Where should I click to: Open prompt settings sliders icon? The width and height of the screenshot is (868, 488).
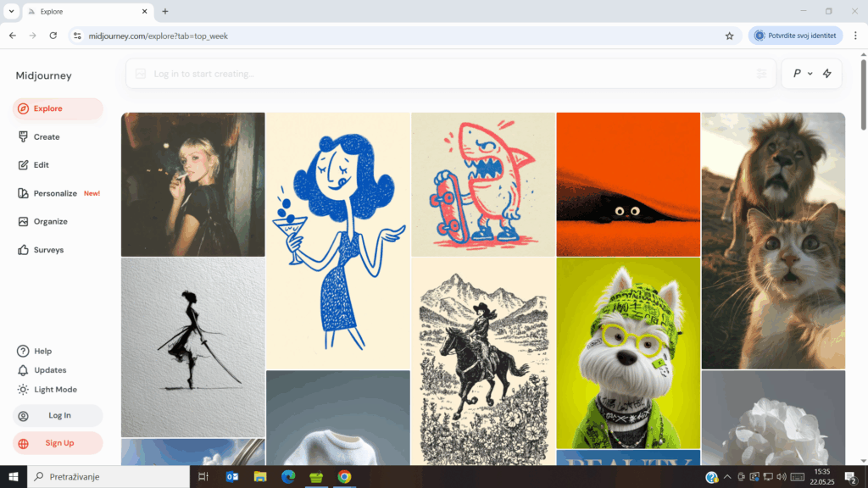click(x=762, y=74)
